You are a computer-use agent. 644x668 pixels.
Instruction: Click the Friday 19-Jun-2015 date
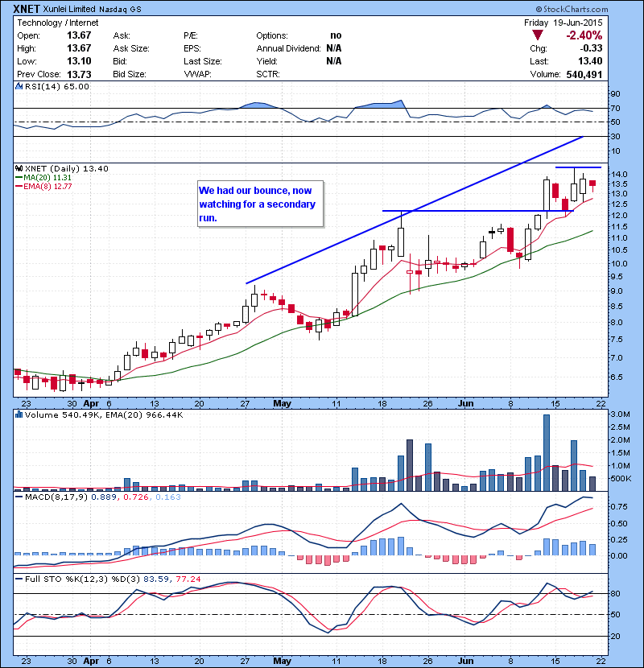[x=563, y=23]
